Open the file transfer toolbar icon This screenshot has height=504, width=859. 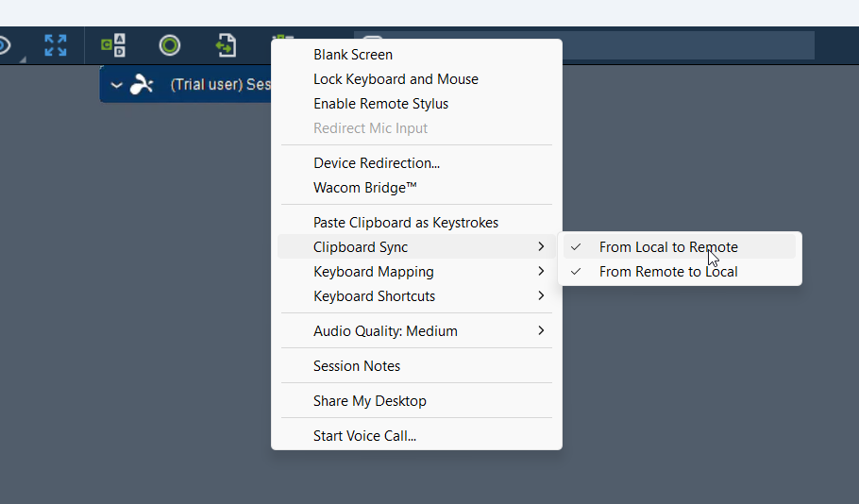[x=227, y=45]
